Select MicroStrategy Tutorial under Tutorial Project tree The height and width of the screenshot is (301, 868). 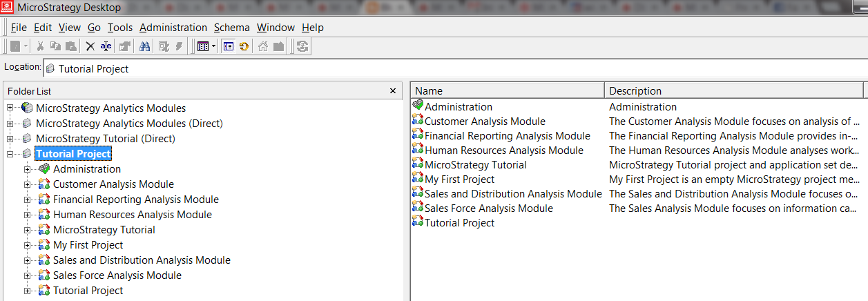[104, 230]
